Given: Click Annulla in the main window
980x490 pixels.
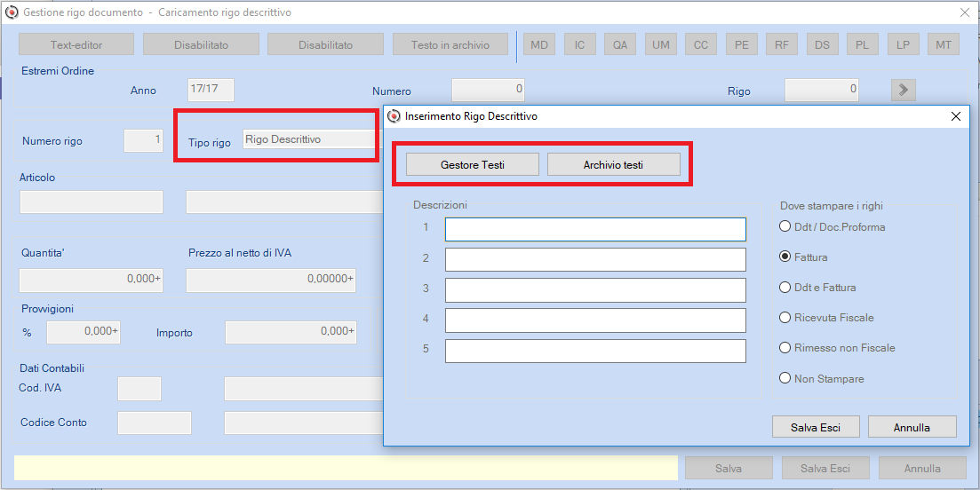Looking at the screenshot, I should [x=922, y=468].
